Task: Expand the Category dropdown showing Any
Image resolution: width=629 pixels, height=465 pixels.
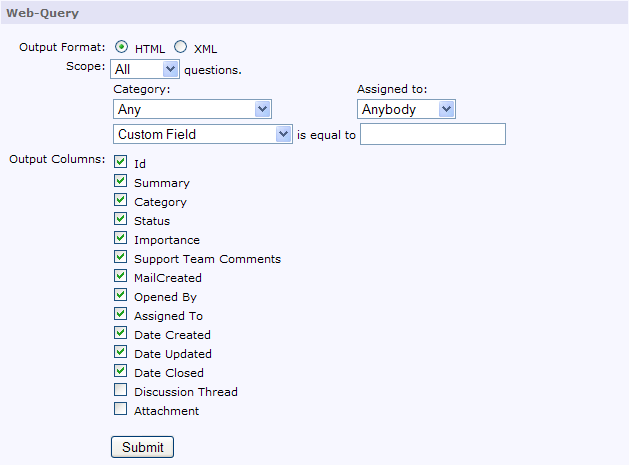Action: (x=193, y=109)
